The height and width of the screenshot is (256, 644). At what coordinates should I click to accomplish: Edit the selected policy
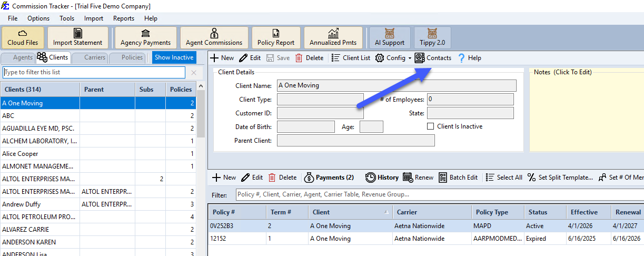tap(252, 178)
